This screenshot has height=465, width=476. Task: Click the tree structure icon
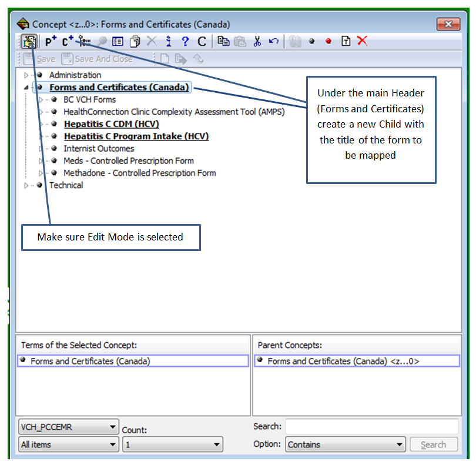[84, 41]
